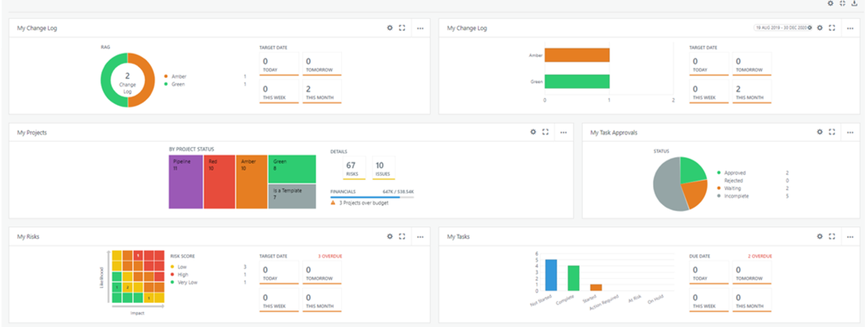
Task: Open settings gear on My Projects widget
Action: tap(533, 132)
